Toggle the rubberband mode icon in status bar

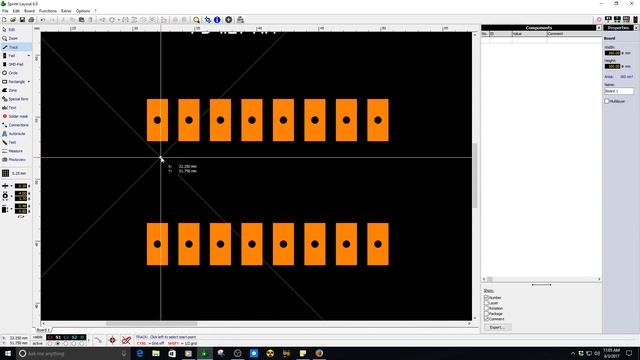(126, 340)
